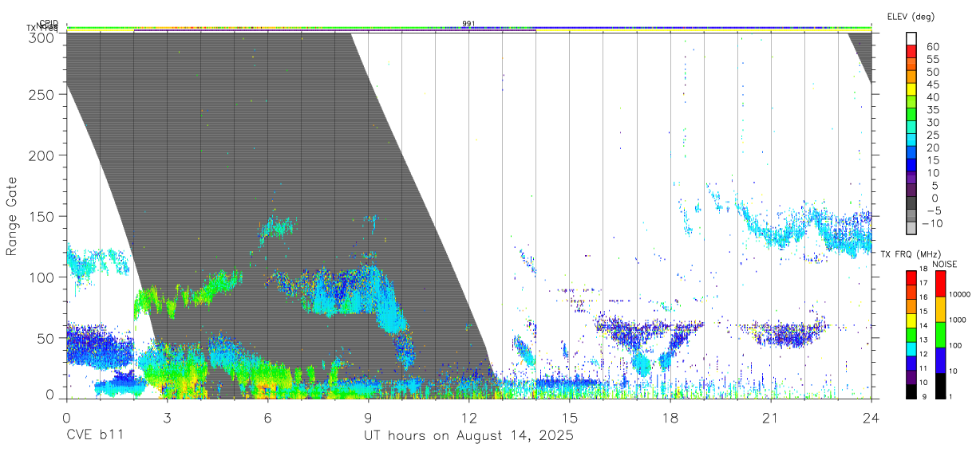Screen dimensions: 980x452
Task: Click the 150 tick on Range Gate axis
Action: tap(41, 216)
